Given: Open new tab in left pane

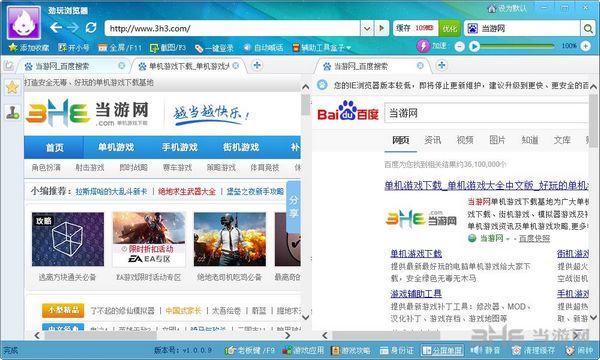Looking at the screenshot, I should pyautogui.click(x=257, y=65).
